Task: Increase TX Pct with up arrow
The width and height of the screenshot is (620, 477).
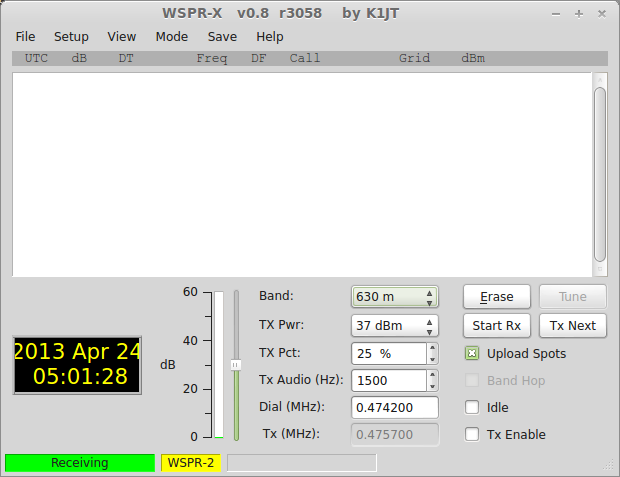Action: tap(433, 348)
